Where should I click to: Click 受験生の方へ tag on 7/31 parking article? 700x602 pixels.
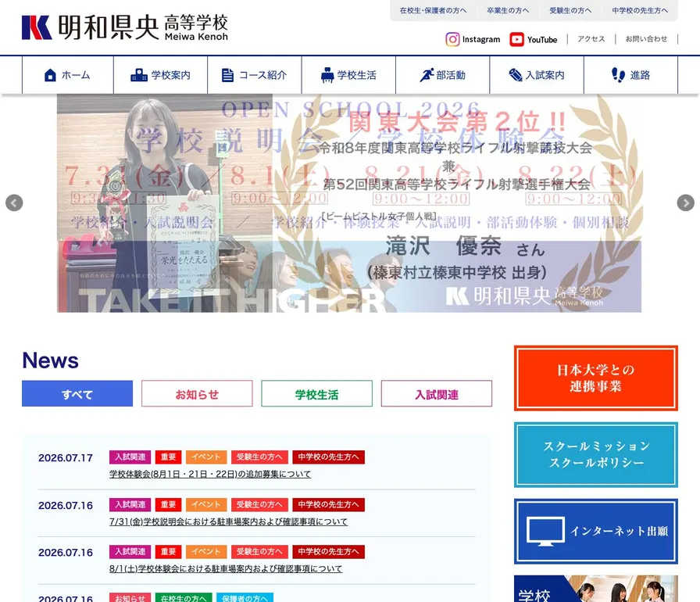(x=259, y=504)
